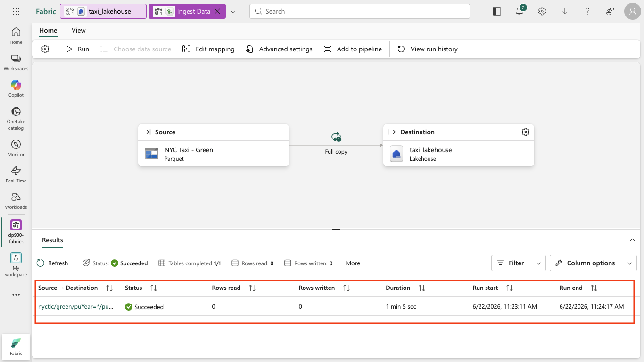Click the 11:24:17 AM run end cell
Screen dimensions: 644x362
click(592, 307)
